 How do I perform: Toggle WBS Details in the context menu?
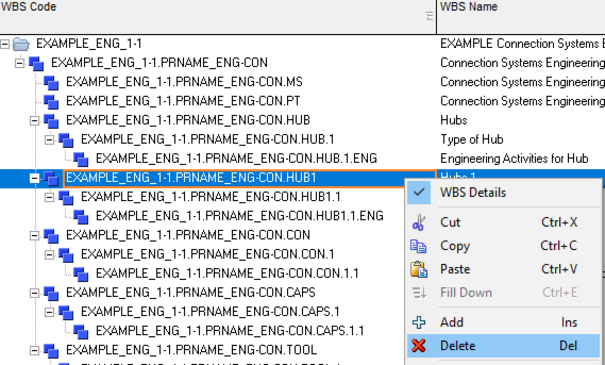tap(504, 193)
